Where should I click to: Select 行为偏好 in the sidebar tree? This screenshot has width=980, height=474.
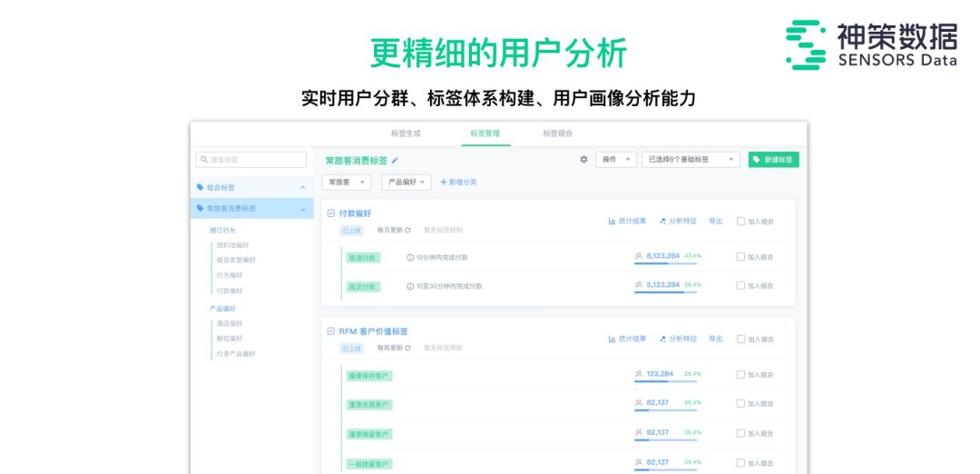[x=230, y=275]
